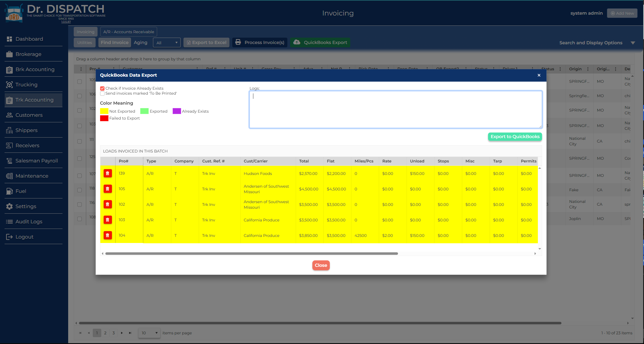Viewport: 644px width, 344px height.
Task: Open Fuel from the sidebar pump icon
Action: tap(9, 191)
